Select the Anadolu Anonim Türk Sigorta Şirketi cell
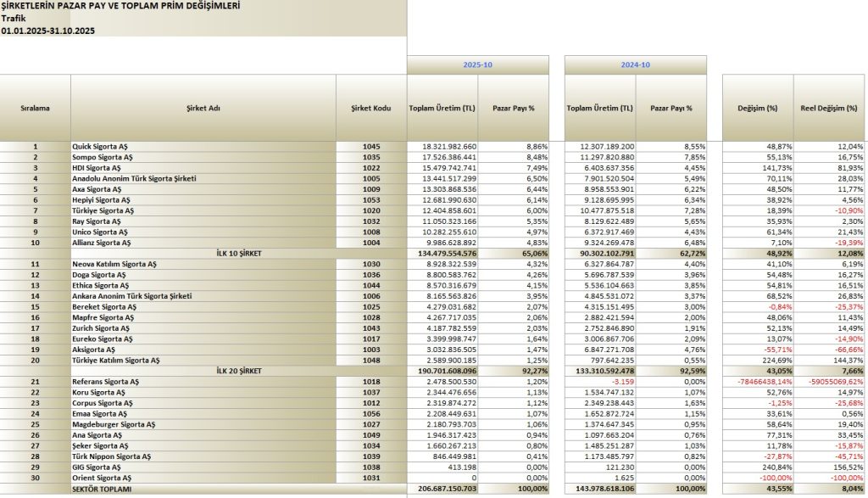 click(x=134, y=178)
